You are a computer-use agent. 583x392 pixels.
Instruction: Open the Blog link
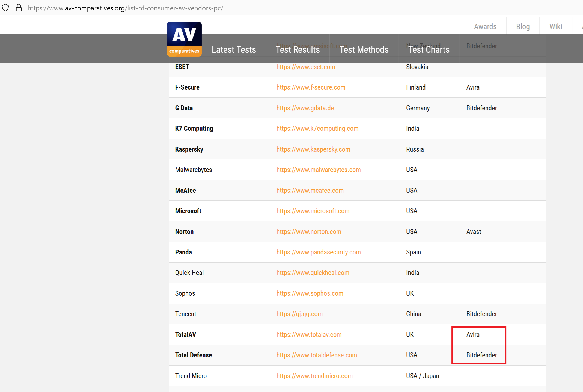[523, 27]
